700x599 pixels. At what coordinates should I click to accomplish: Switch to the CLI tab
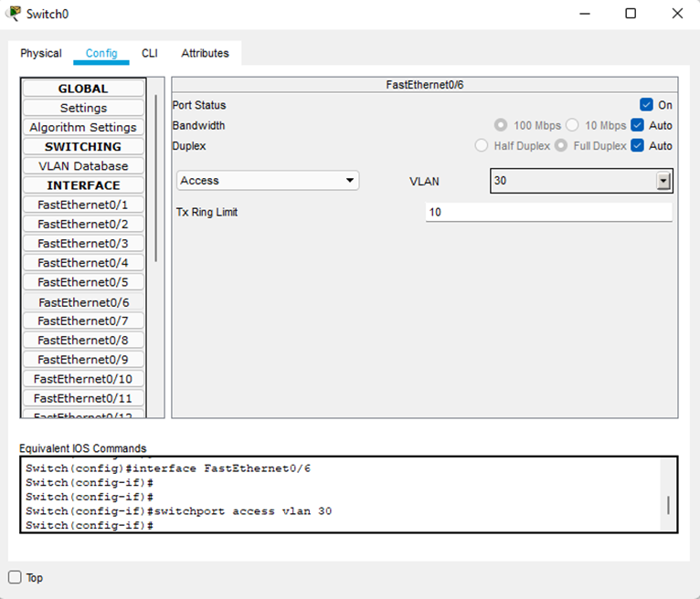point(150,53)
